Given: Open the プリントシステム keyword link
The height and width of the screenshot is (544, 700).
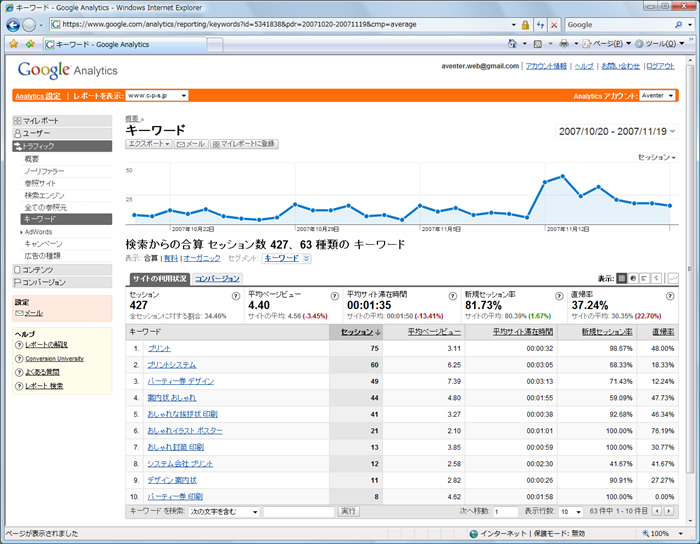Looking at the screenshot, I should pyautogui.click(x=172, y=365).
